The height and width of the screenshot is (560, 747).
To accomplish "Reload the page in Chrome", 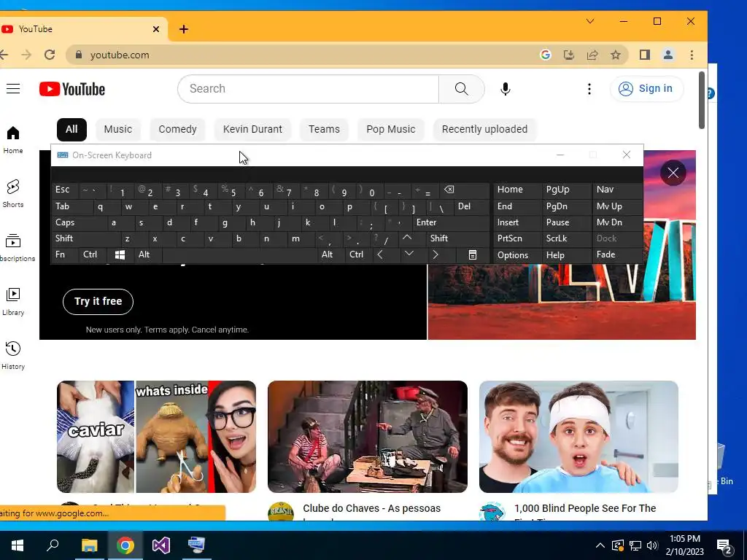I will pyautogui.click(x=50, y=55).
